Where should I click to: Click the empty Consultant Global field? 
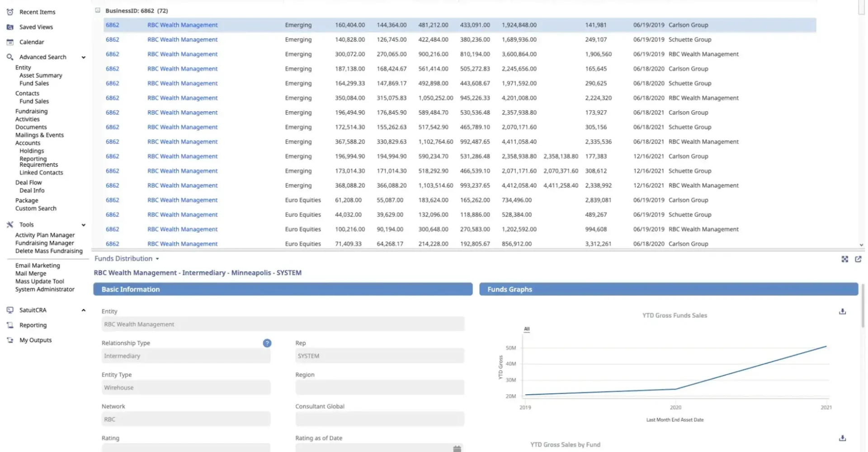(x=380, y=419)
